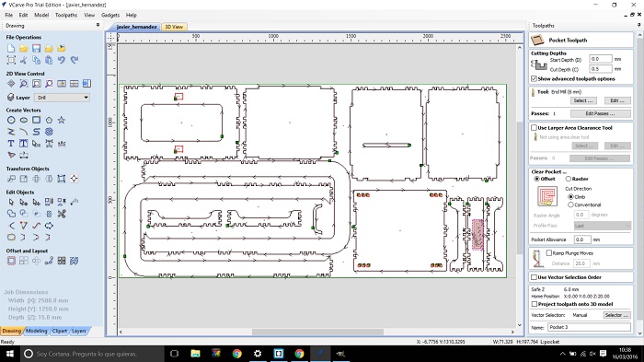Select the Raster clear pocket option
Screen dimensions: 644x362
(569, 179)
